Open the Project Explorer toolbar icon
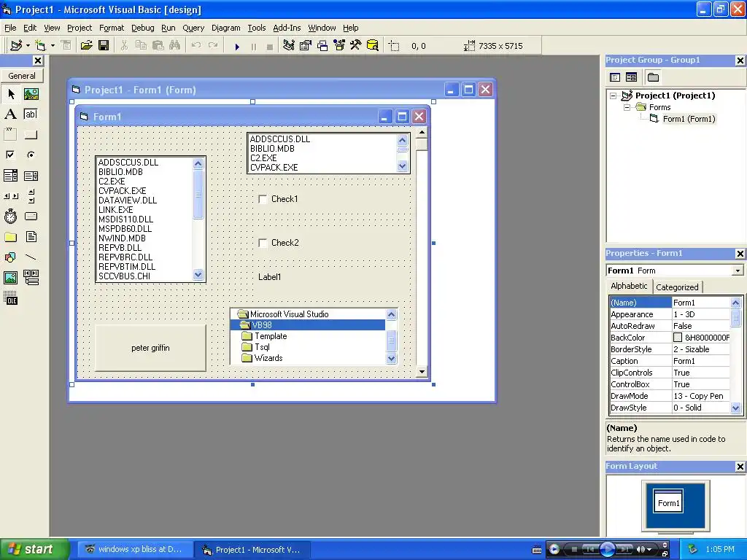This screenshot has width=747, height=560. 289,46
